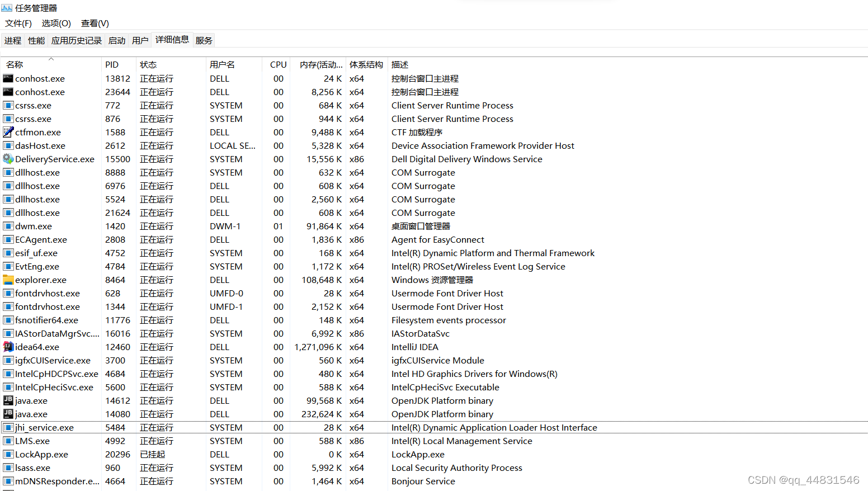Click the IntelCpHeciSvc.exe process icon
The width and height of the screenshot is (868, 491).
[8, 387]
